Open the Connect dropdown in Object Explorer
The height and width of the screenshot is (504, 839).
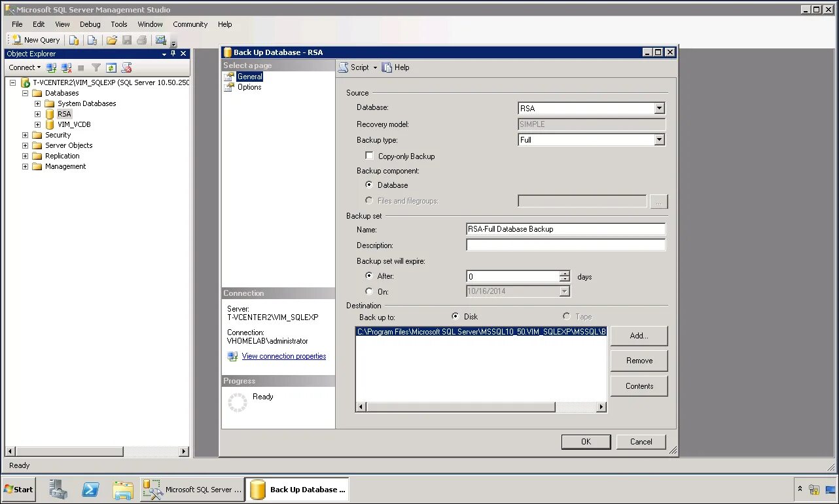(x=25, y=67)
